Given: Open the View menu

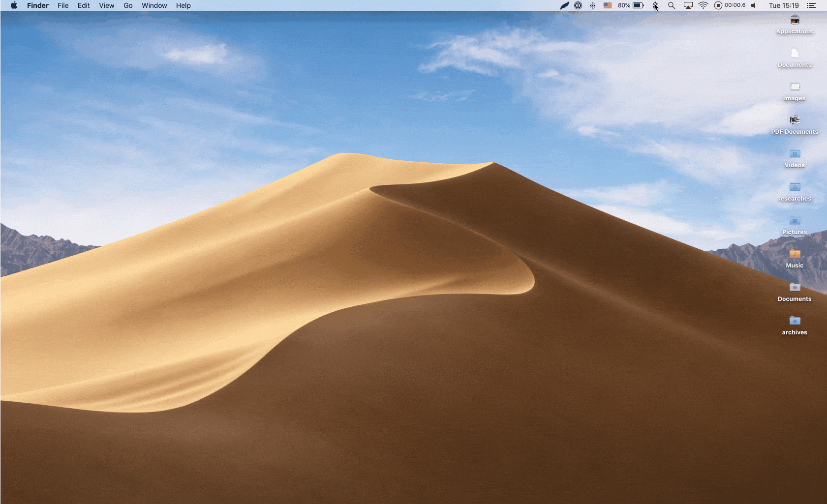Looking at the screenshot, I should click(x=106, y=5).
